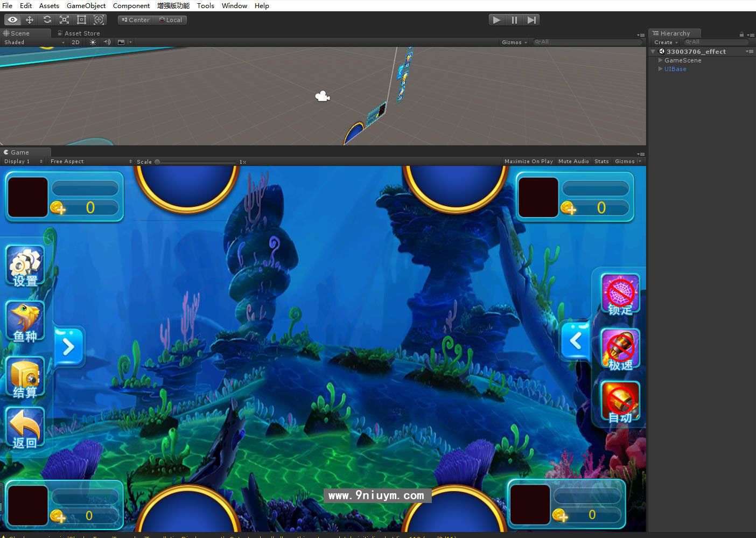Click left panel right-arrow expander
Screen dimensions: 756x538
pyautogui.click(x=69, y=347)
